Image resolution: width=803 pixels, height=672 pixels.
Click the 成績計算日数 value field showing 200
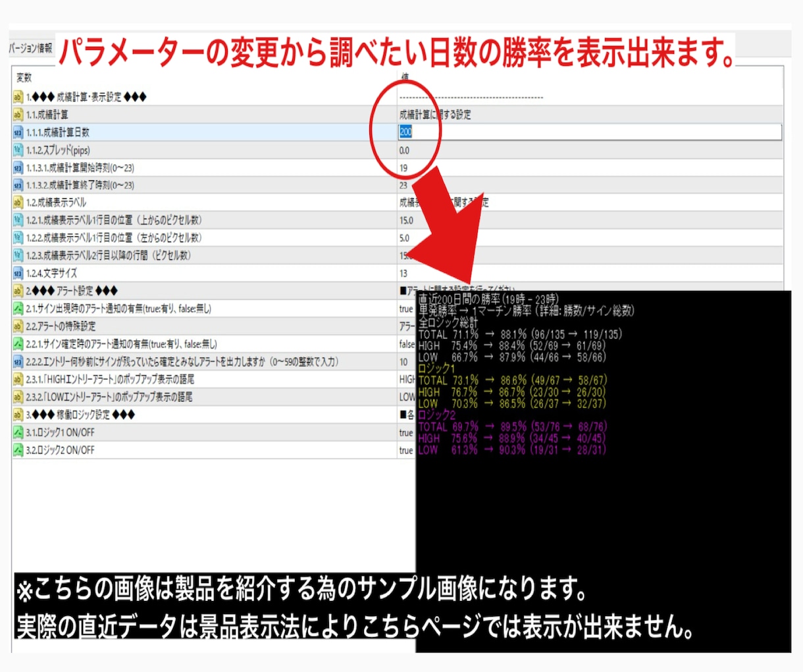[x=590, y=132]
